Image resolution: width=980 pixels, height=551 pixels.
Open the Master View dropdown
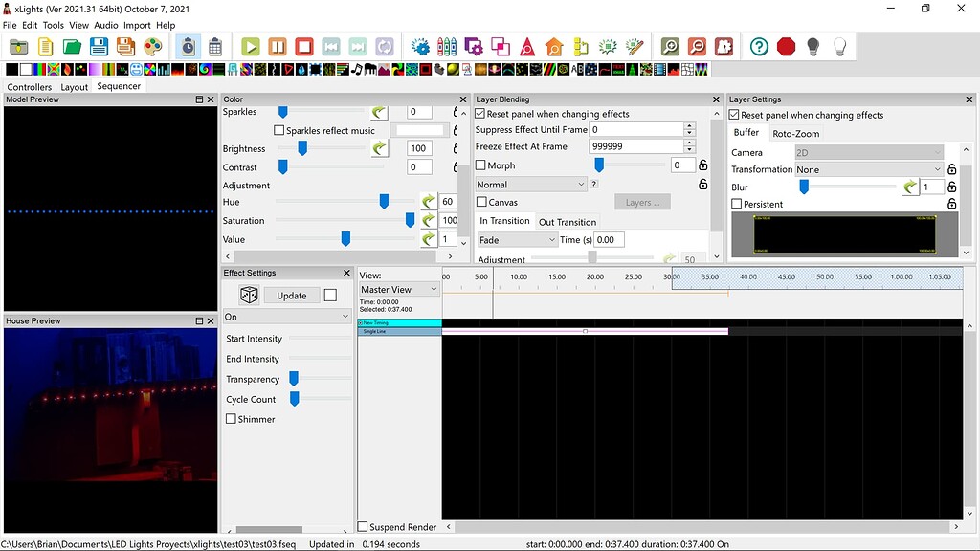coord(399,289)
